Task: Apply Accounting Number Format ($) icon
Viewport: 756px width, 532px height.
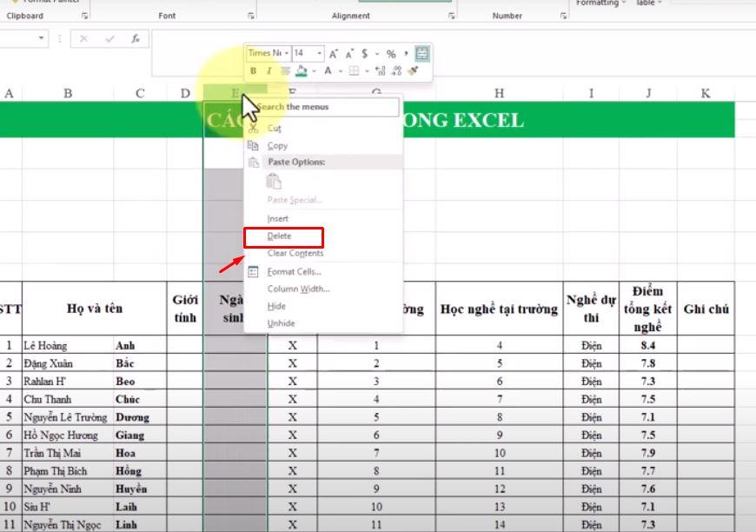Action: click(x=364, y=55)
